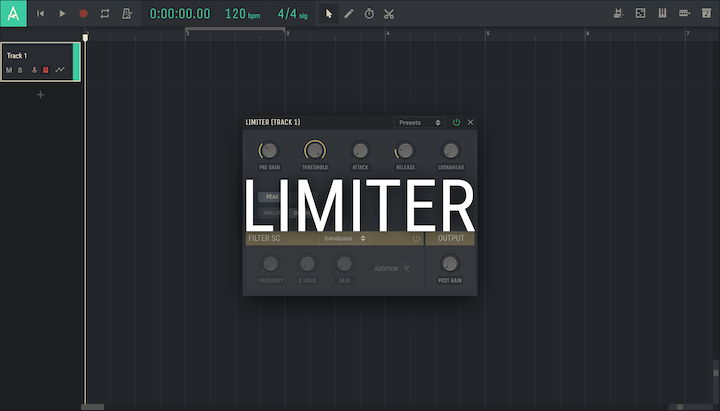
Task: Select the pencil draw tool
Action: (349, 14)
